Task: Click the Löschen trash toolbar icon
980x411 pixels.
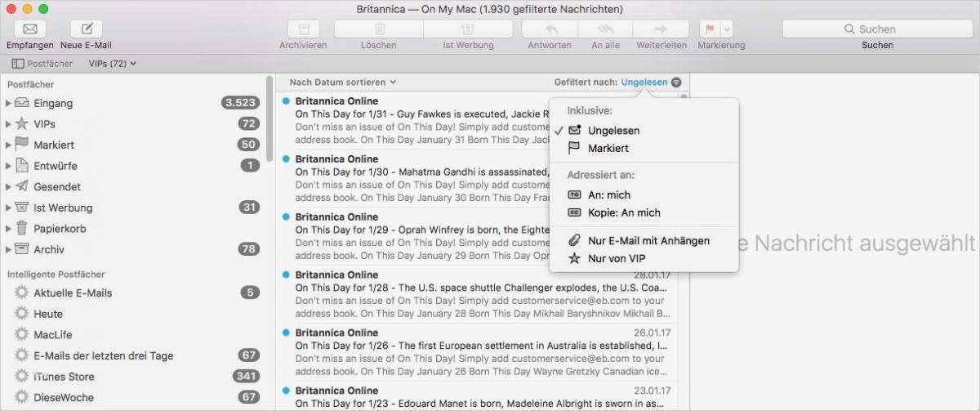Action: [x=378, y=29]
